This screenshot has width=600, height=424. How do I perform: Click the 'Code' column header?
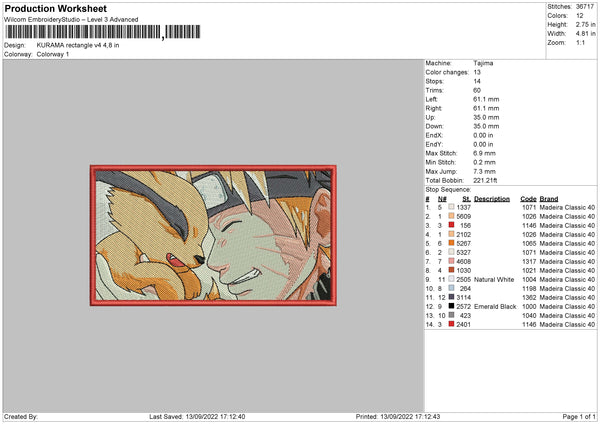528,199
